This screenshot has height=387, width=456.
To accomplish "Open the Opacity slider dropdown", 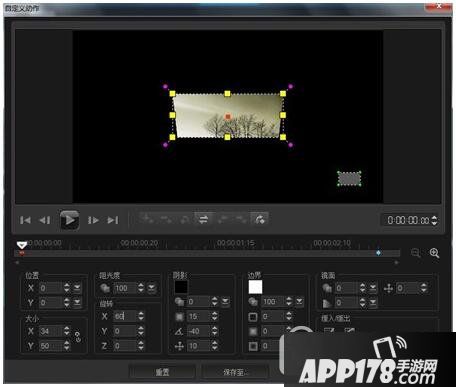I will tap(151, 288).
